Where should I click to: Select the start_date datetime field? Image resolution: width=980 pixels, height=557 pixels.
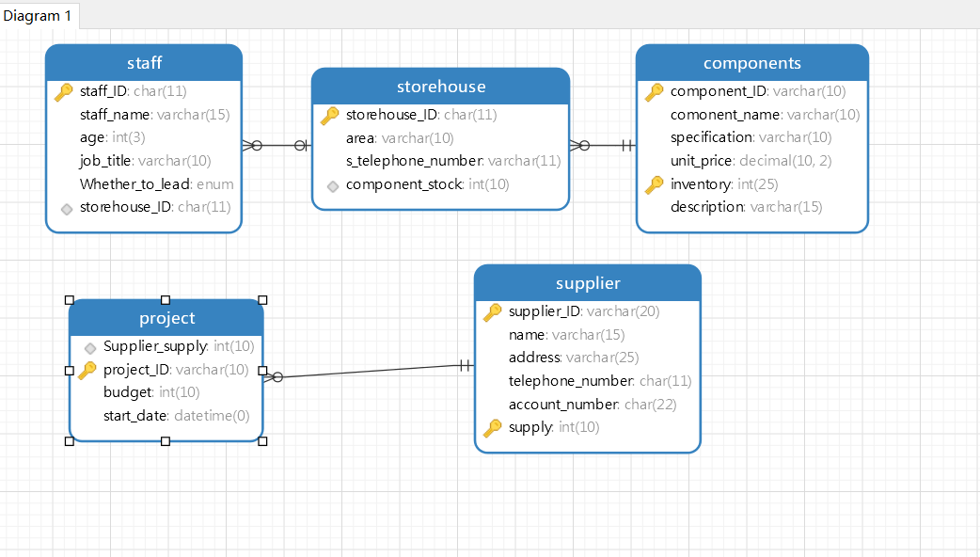176,416
